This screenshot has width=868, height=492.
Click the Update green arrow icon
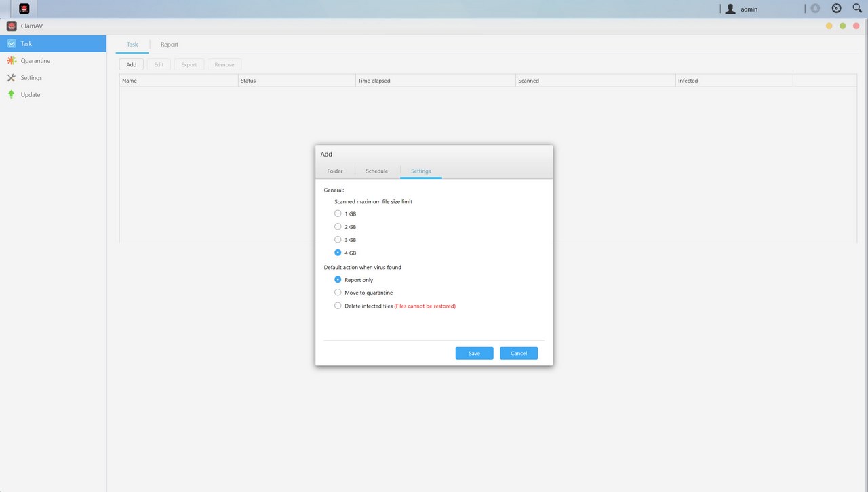tap(12, 94)
